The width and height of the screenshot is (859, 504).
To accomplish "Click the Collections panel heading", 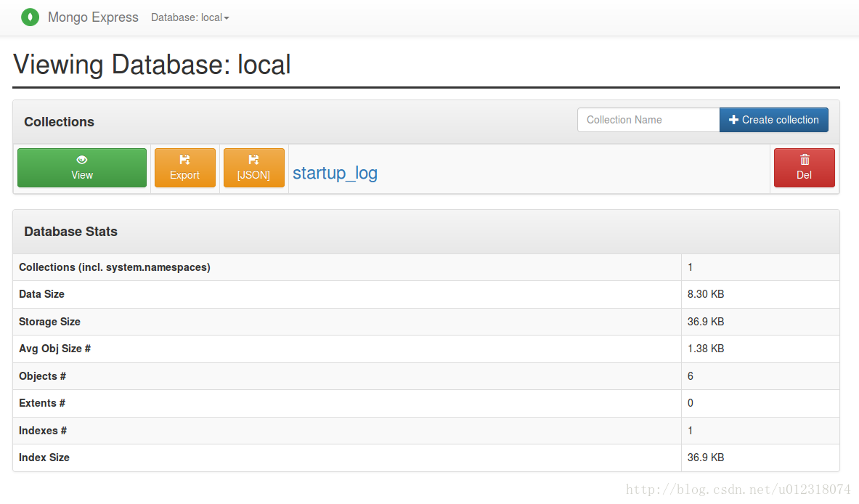I will pos(59,121).
